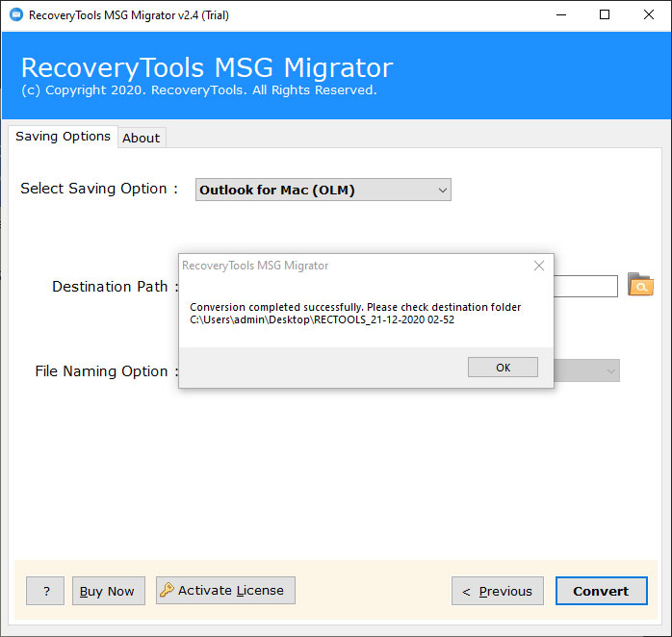Viewport: 672px width, 637px height.
Task: Expand the File Naming Option dropdown
Action: (586, 370)
